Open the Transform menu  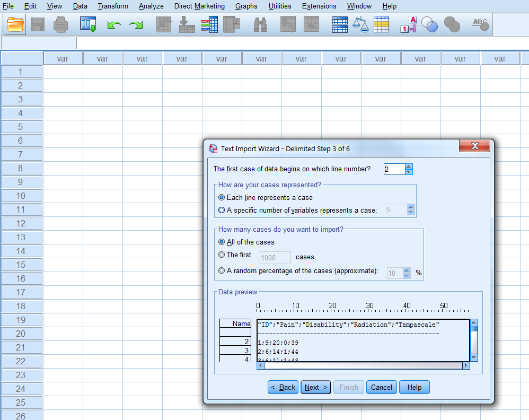(x=113, y=6)
